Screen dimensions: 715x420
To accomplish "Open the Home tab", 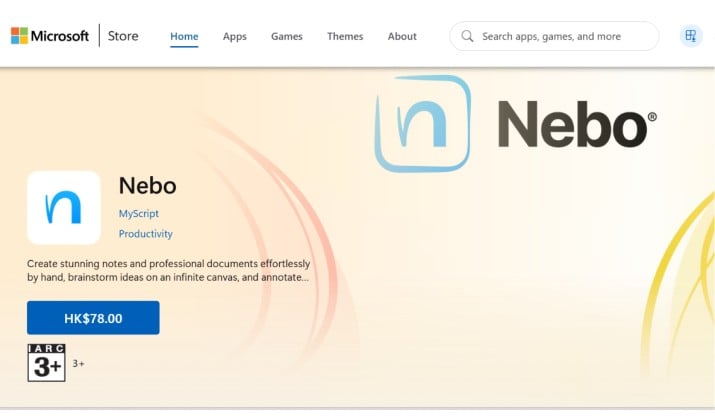I will (184, 36).
